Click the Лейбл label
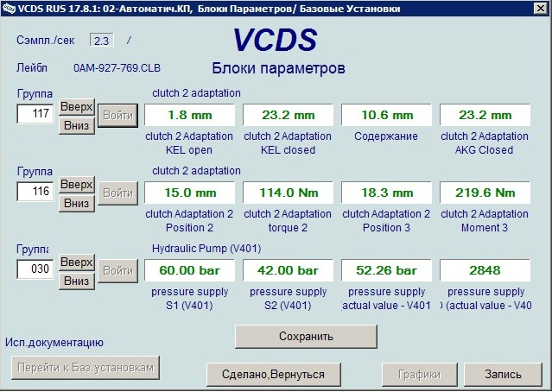The width and height of the screenshot is (552, 392). click(32, 68)
